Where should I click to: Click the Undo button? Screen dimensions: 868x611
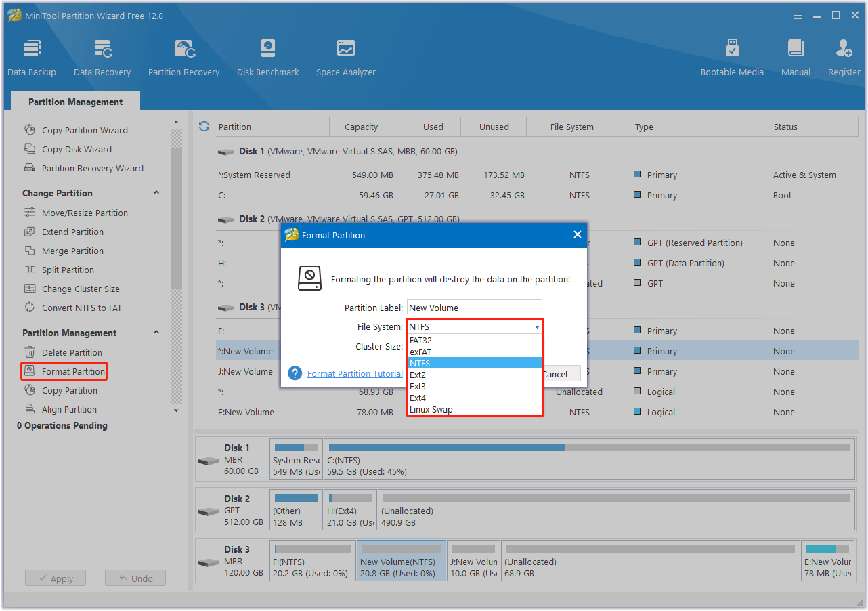point(135,578)
